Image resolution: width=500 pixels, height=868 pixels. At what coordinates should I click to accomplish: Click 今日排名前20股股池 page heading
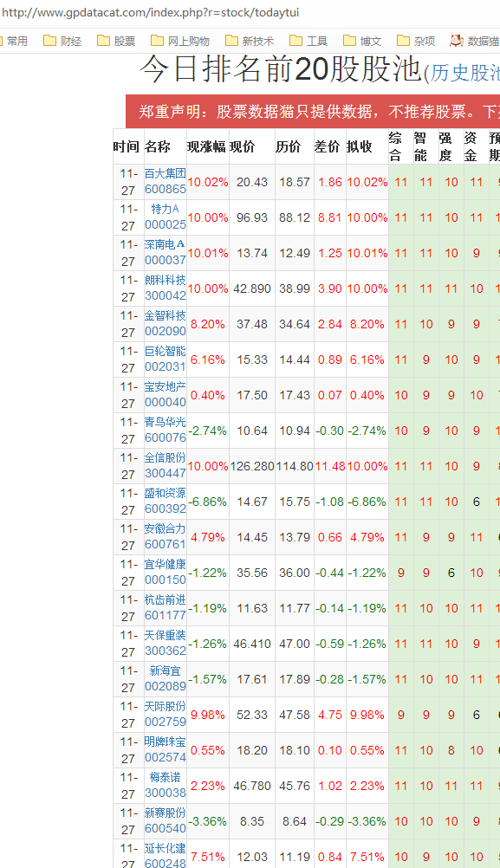(x=281, y=69)
